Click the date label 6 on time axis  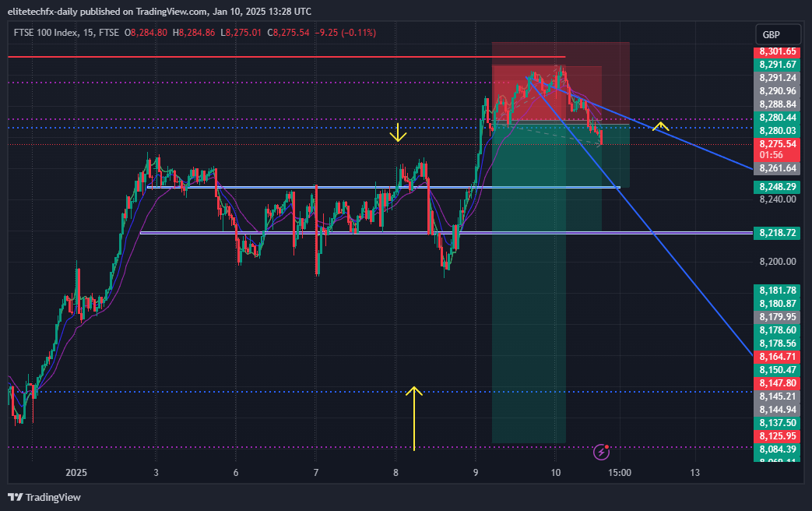[x=236, y=473]
